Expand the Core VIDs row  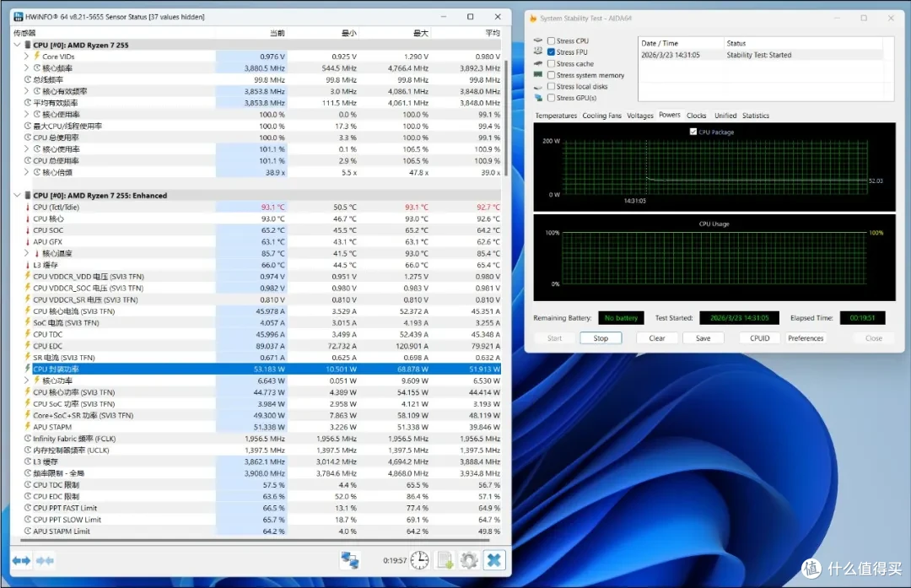26,57
